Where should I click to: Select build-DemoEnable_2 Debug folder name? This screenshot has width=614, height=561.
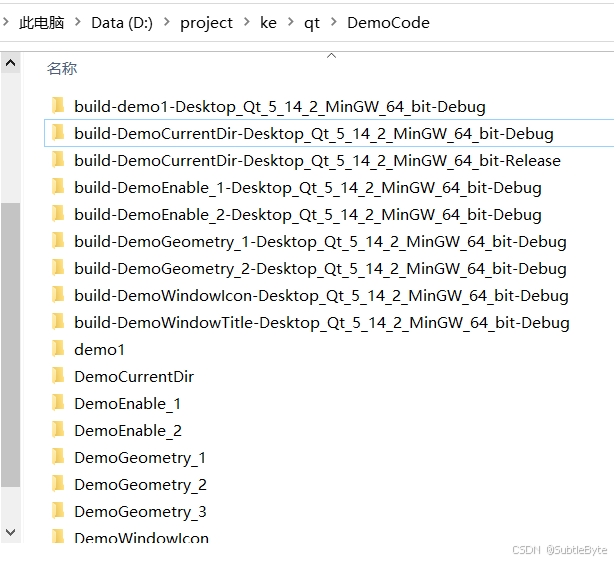tap(308, 215)
